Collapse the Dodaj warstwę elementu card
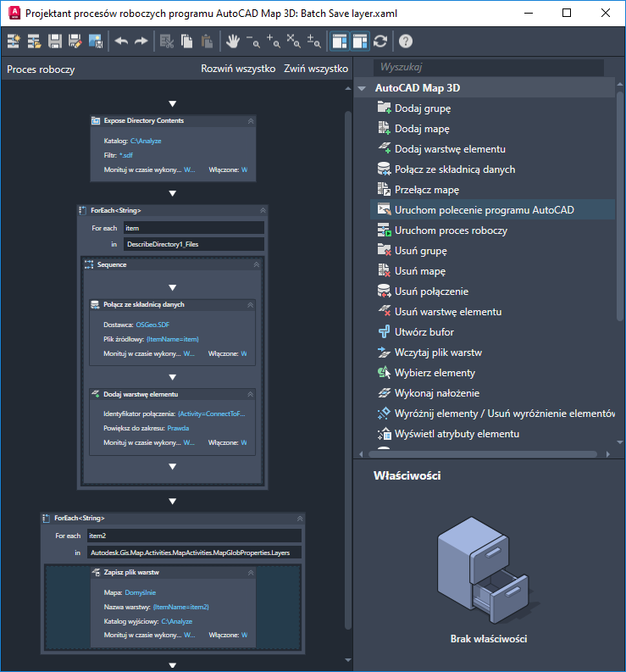 tap(250, 394)
